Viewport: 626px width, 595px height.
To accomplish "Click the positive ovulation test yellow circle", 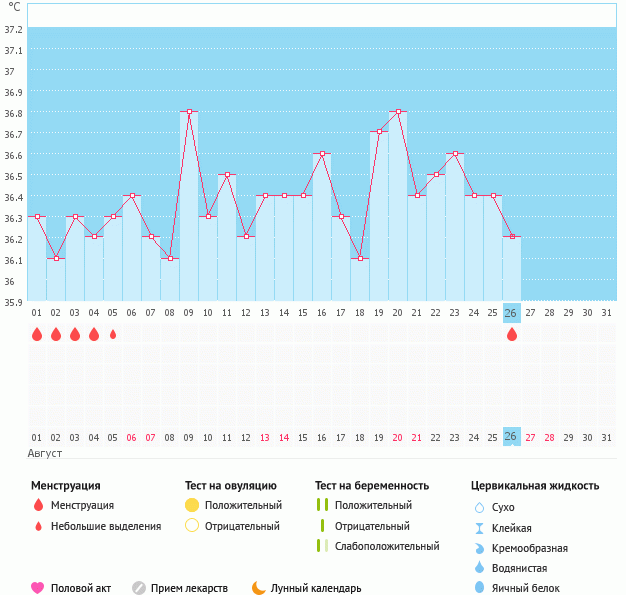I will click(x=192, y=505).
